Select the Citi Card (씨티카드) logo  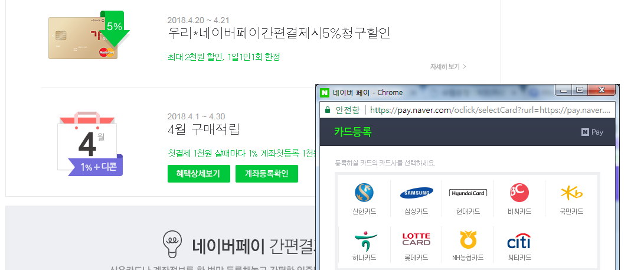point(519,242)
